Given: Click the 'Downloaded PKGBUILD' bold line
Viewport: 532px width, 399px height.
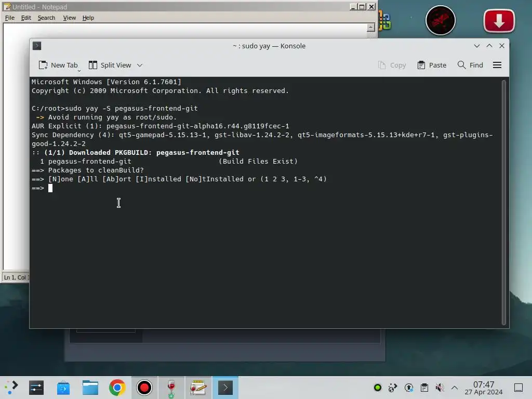Looking at the screenshot, I should [x=136, y=153].
